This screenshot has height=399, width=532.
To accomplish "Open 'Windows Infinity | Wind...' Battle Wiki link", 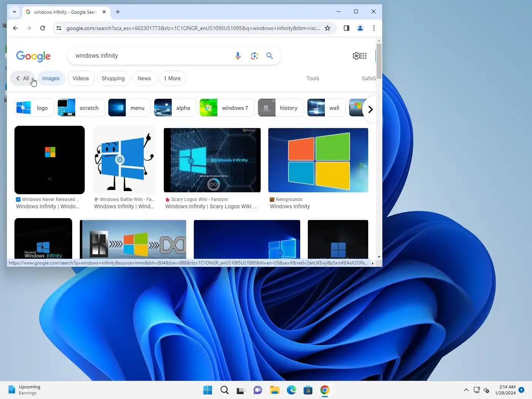I will [124, 206].
